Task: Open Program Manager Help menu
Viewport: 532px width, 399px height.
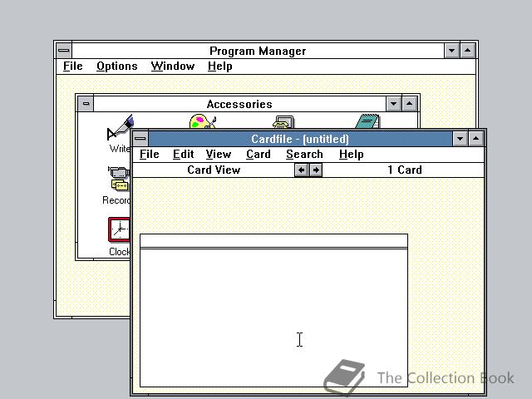Action: pyautogui.click(x=219, y=66)
